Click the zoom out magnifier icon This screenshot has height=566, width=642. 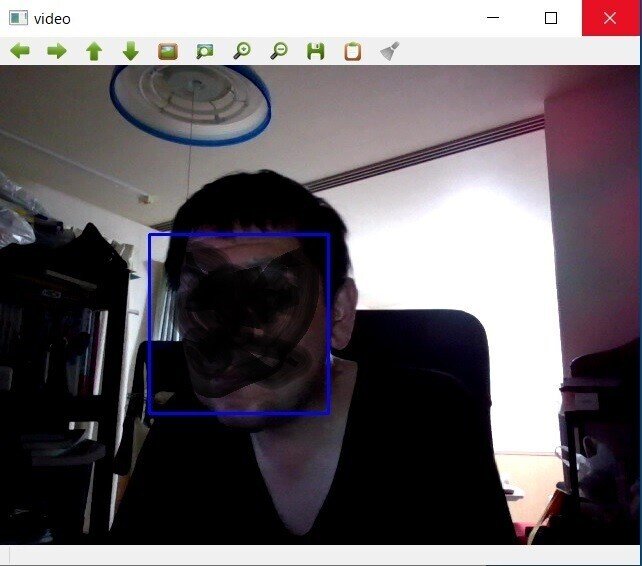click(279, 51)
